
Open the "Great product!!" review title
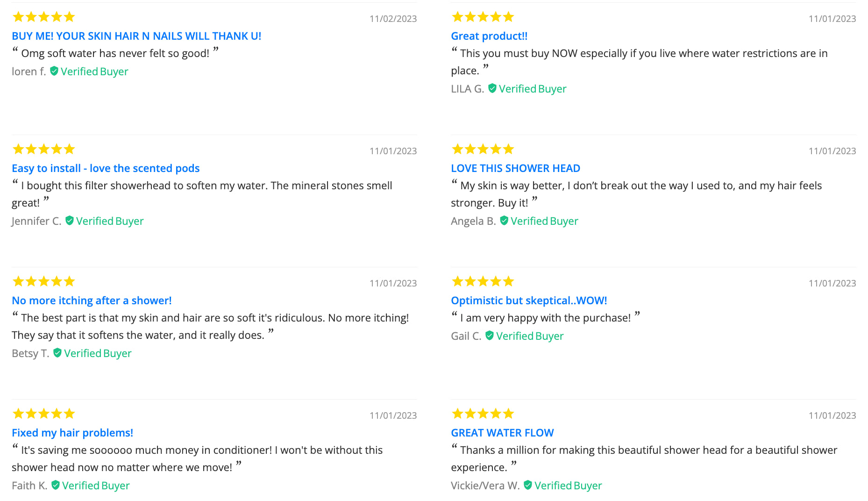pyautogui.click(x=489, y=36)
